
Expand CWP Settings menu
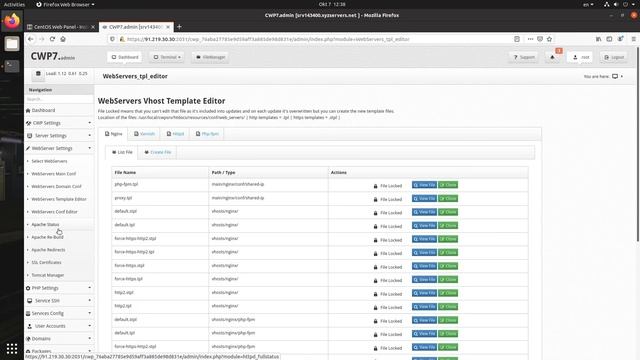pos(59,123)
